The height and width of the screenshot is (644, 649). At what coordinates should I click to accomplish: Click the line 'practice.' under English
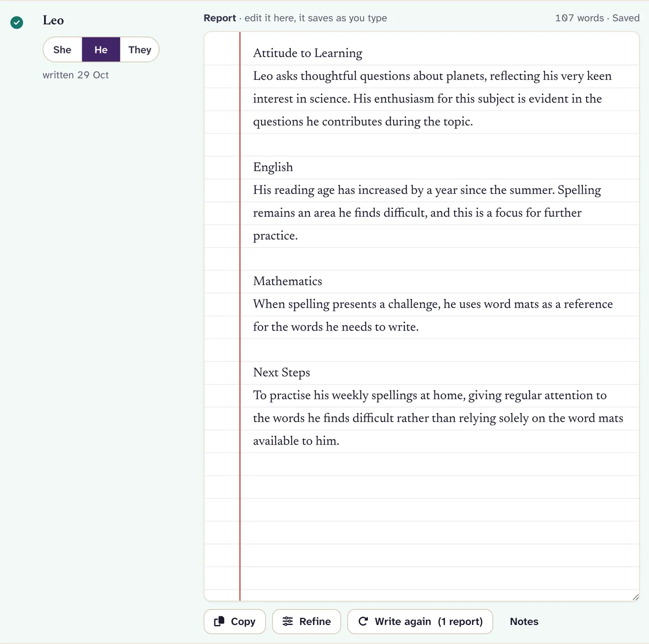coord(275,236)
